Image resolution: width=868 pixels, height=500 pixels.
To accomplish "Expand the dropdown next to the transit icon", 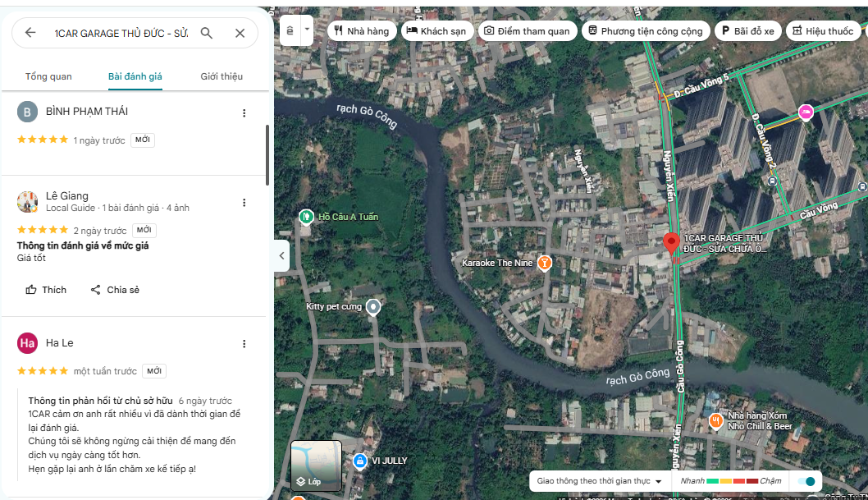I will coord(307,30).
